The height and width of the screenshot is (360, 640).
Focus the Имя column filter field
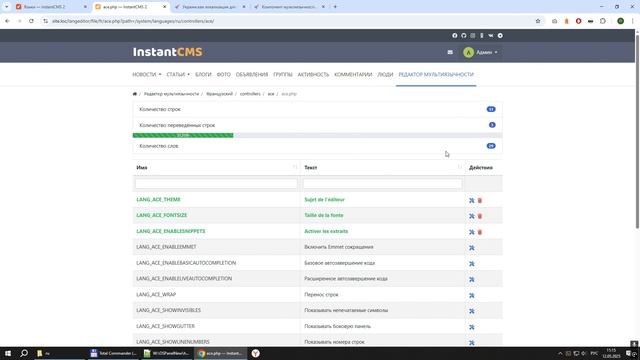(x=216, y=184)
